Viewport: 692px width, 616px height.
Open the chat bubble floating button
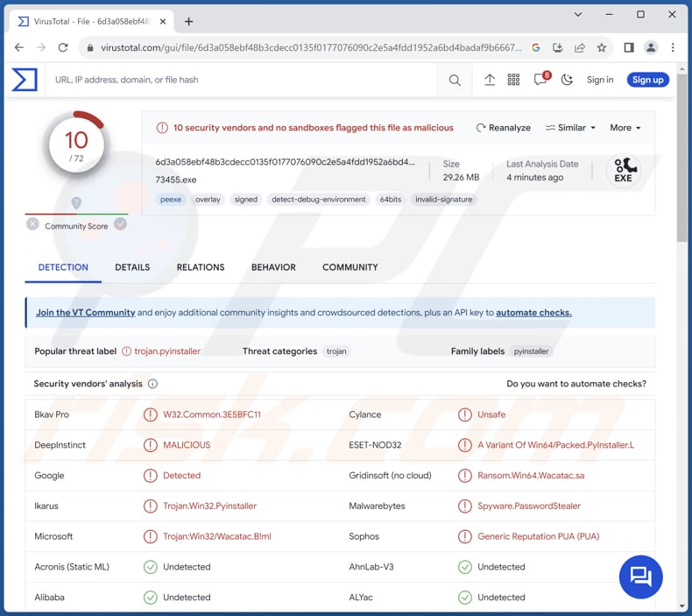[641, 577]
